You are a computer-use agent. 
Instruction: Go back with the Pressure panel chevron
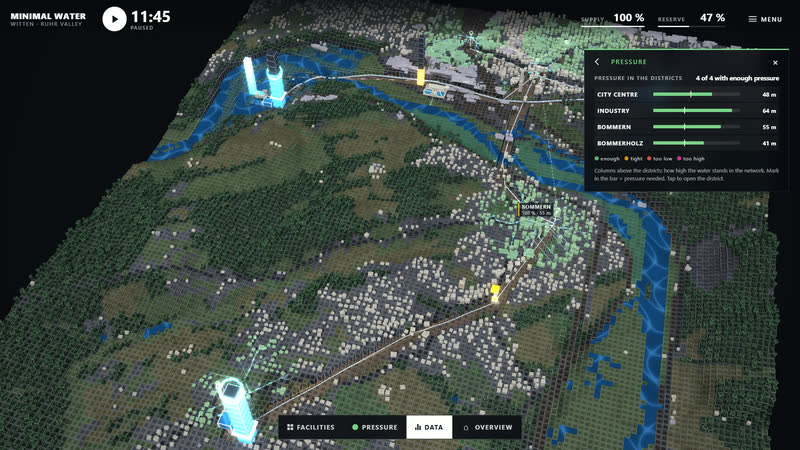[x=597, y=62]
